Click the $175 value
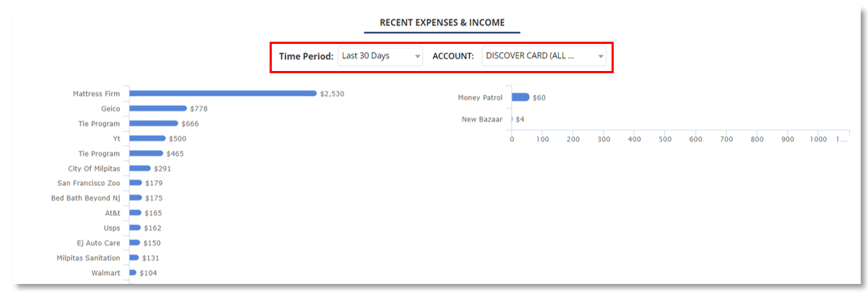868x292 pixels. pyautogui.click(x=154, y=198)
